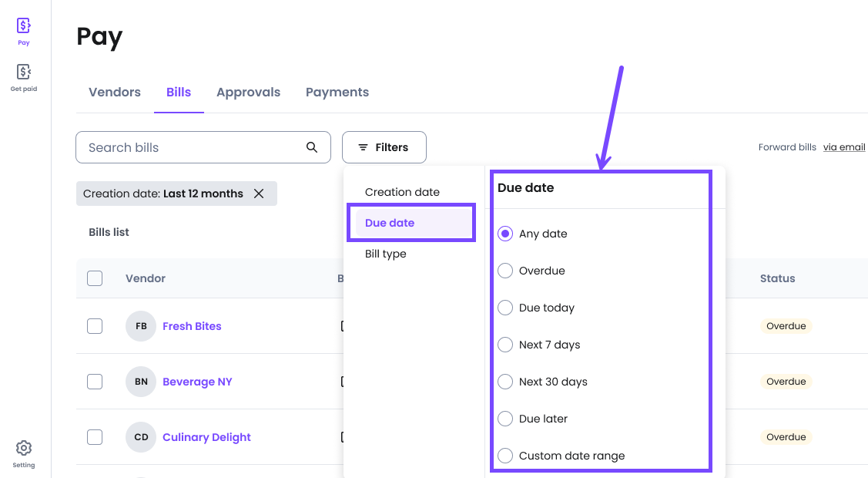The width and height of the screenshot is (868, 478).
Task: Open the Bill type filter category
Action: (x=385, y=254)
